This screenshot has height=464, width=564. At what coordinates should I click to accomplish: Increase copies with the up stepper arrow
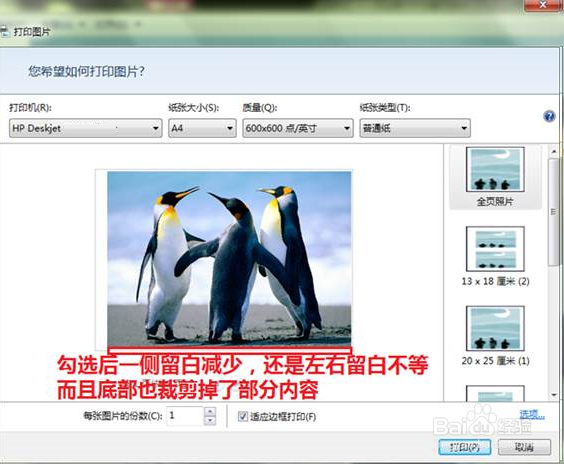pyautogui.click(x=210, y=411)
